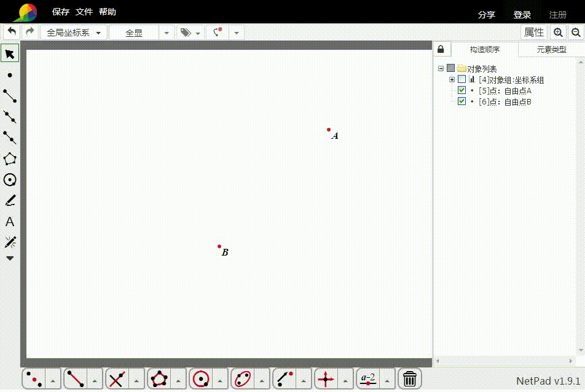Open the dropdown arrow beside 全显
The image size is (585, 392).
(x=167, y=33)
